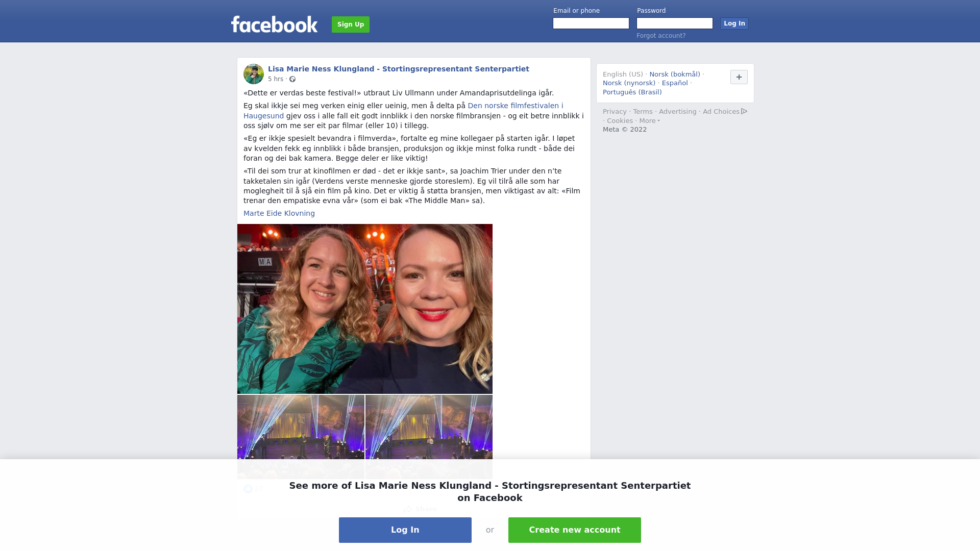Open the large selfie photo
The height and width of the screenshot is (551, 980).
365,309
